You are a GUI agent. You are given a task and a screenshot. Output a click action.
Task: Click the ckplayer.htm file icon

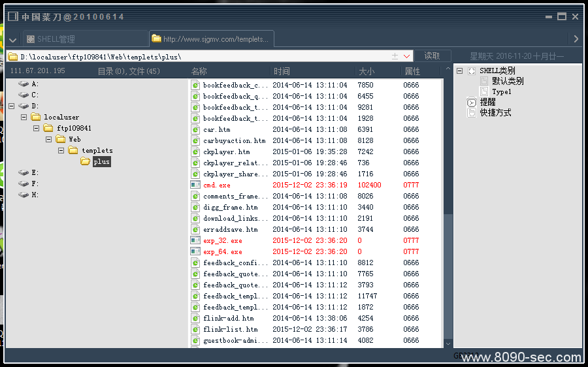(195, 152)
